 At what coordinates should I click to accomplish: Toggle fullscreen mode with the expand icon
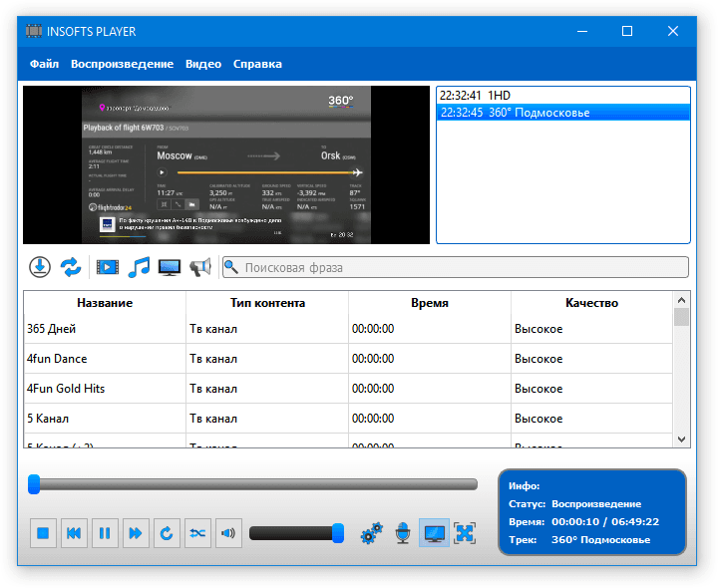click(465, 534)
